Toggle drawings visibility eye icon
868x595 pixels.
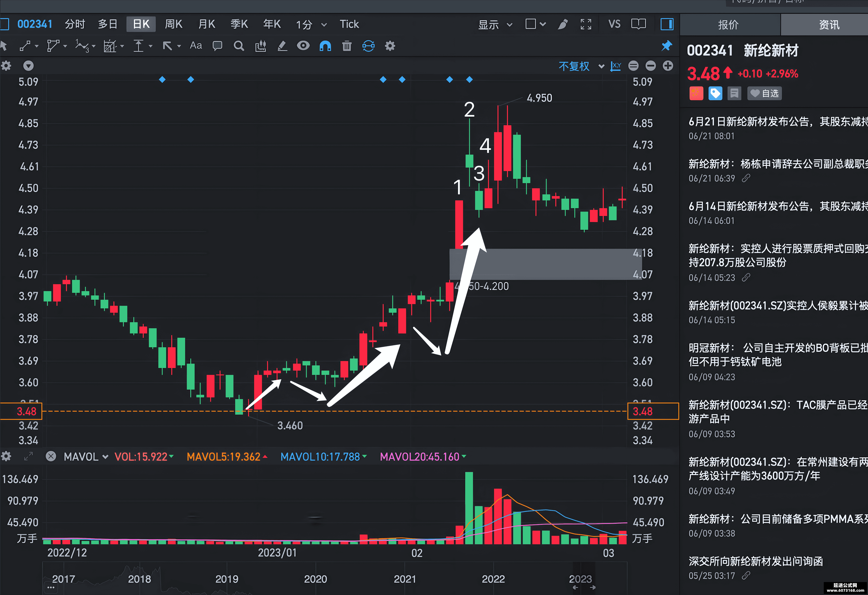pyautogui.click(x=303, y=46)
